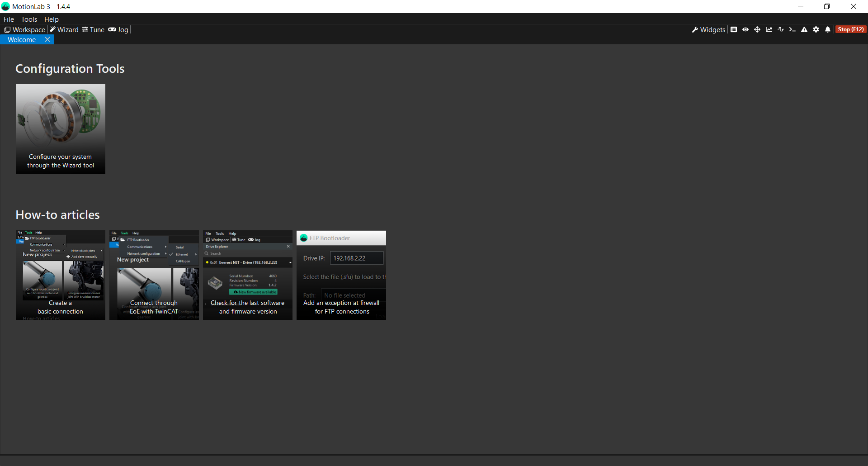Toggle the Workspace panel
The width and height of the screenshot is (868, 466).
tap(25, 30)
